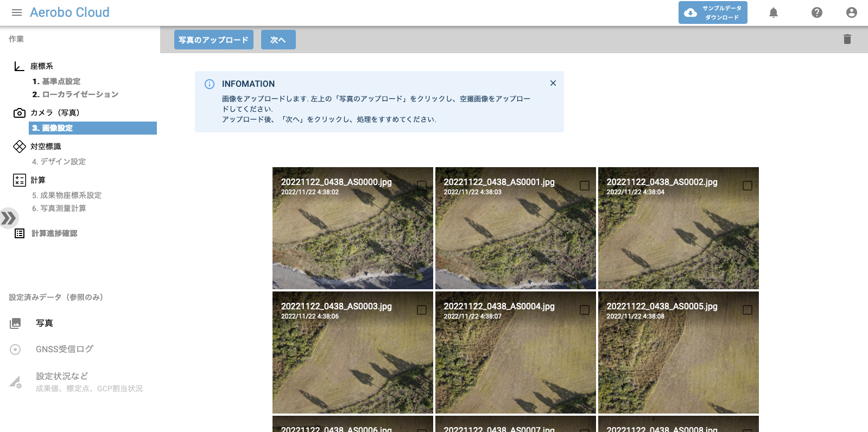Open the hamburger menu beside Aerobo Cloud
868x432 pixels.
pos(17,12)
